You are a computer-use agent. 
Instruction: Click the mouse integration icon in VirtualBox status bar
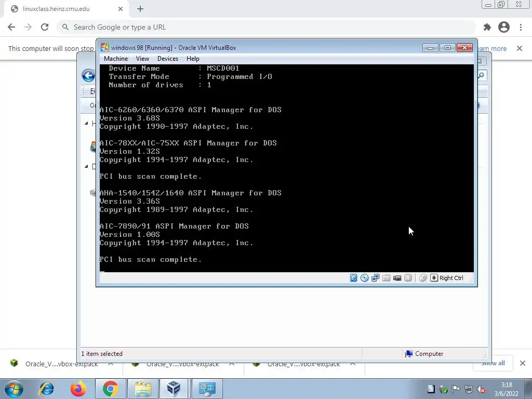pyautogui.click(x=423, y=278)
